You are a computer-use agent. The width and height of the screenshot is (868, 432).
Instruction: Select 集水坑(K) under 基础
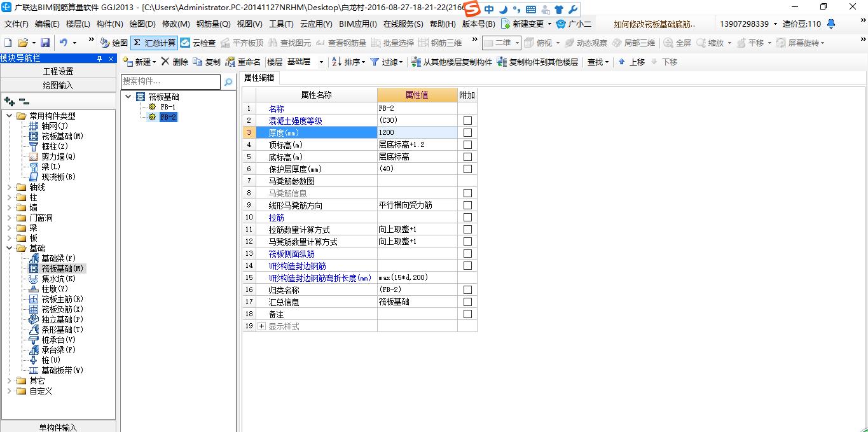coord(59,279)
